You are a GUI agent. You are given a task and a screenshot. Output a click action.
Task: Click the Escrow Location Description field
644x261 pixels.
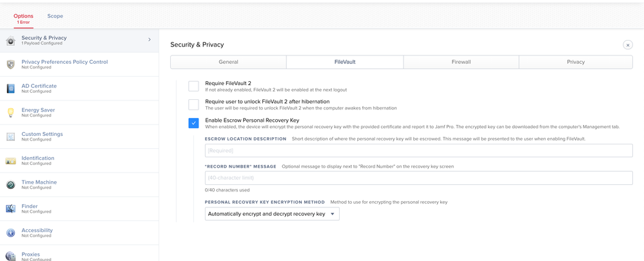pyautogui.click(x=418, y=151)
